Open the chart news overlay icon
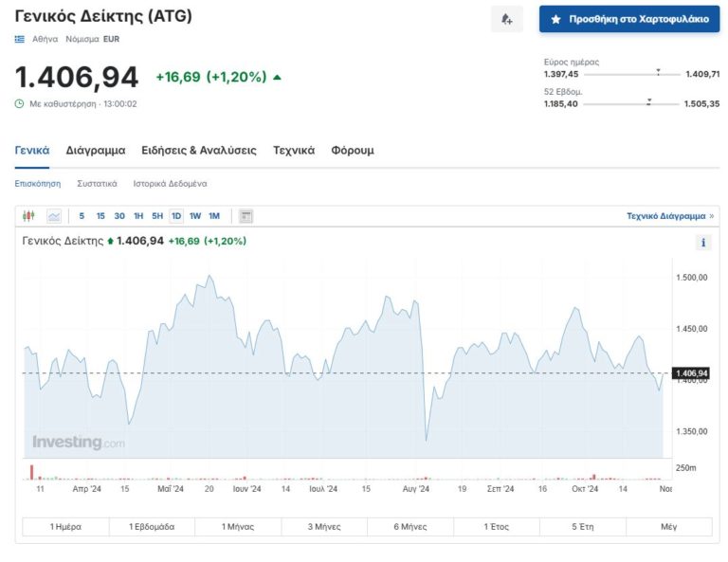Screen dimensions: 728x562 (x=246, y=216)
